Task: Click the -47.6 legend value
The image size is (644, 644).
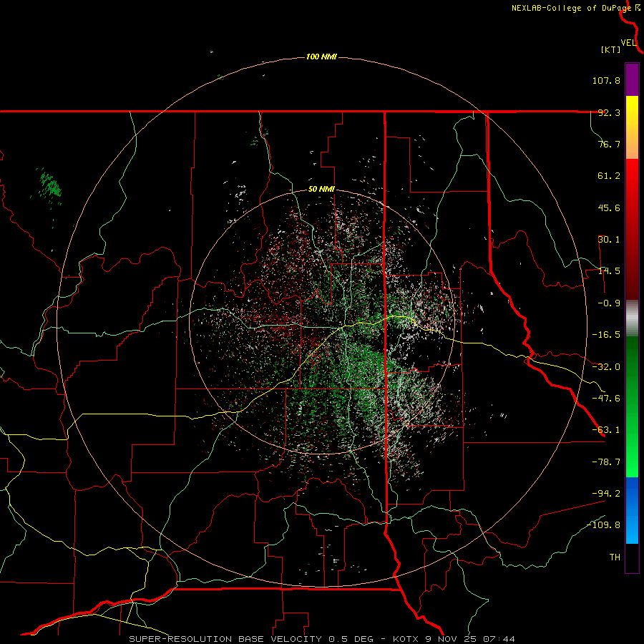Action: pos(606,399)
